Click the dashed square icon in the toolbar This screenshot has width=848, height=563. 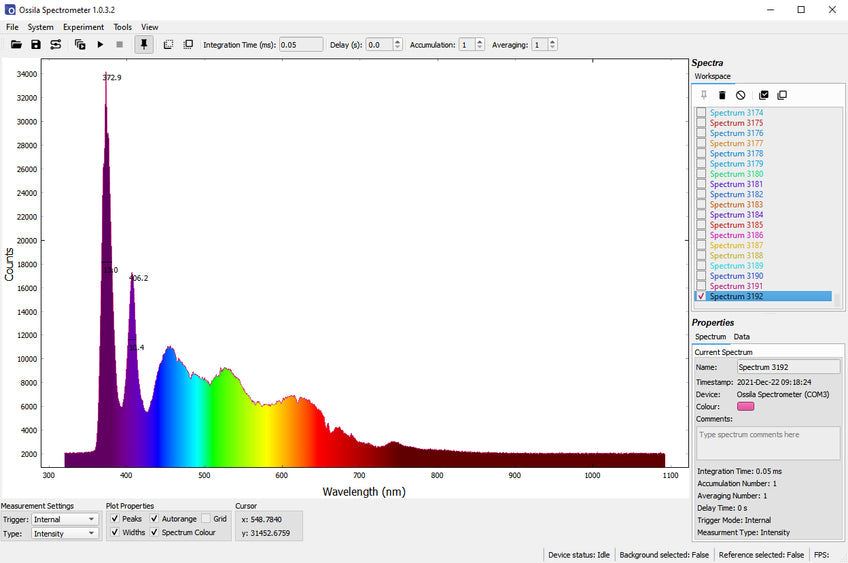tap(168, 45)
